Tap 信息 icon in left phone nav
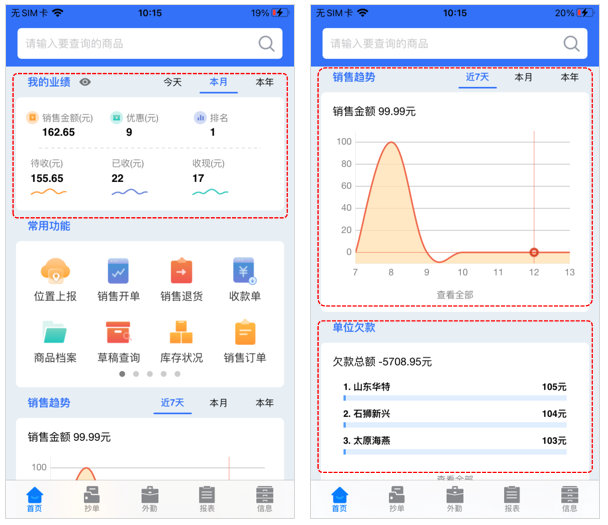This screenshot has width=608, height=525. point(265,495)
